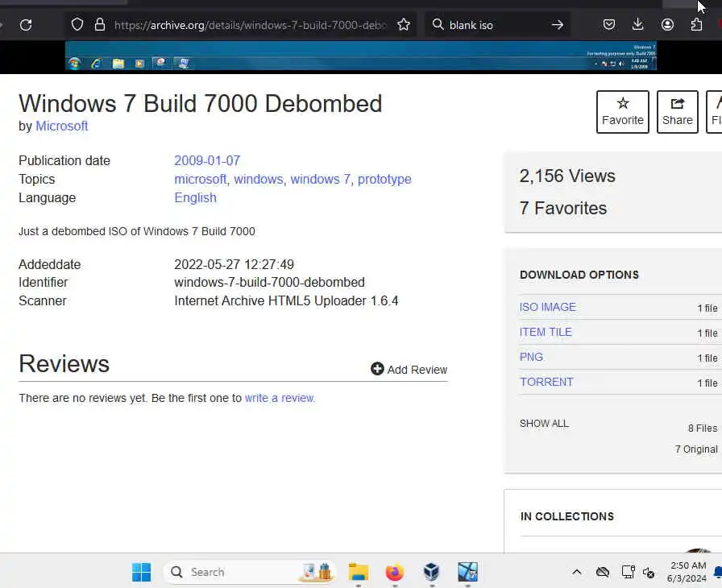Image resolution: width=722 pixels, height=588 pixels.
Task: Open the clock showing 2:50 AM 6/3/2024
Action: pos(687,572)
